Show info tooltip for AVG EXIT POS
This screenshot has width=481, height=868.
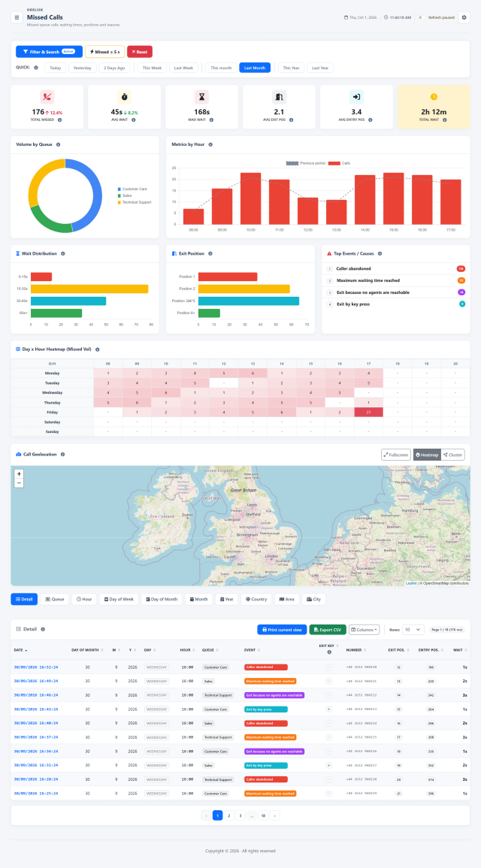click(x=291, y=119)
